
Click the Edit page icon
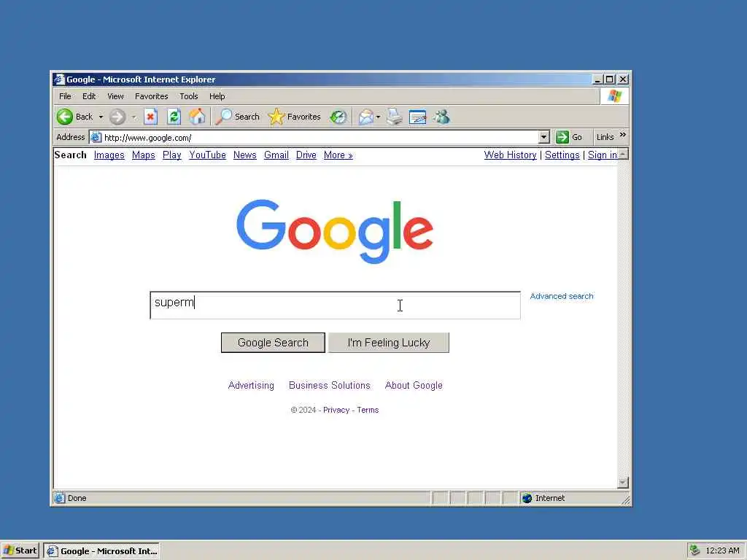(418, 117)
